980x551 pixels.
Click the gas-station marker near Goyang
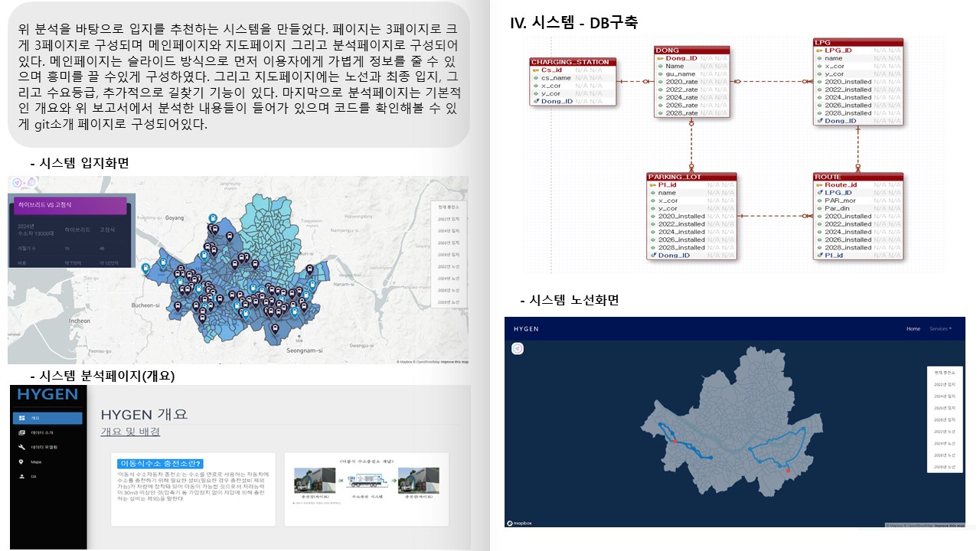click(211, 219)
